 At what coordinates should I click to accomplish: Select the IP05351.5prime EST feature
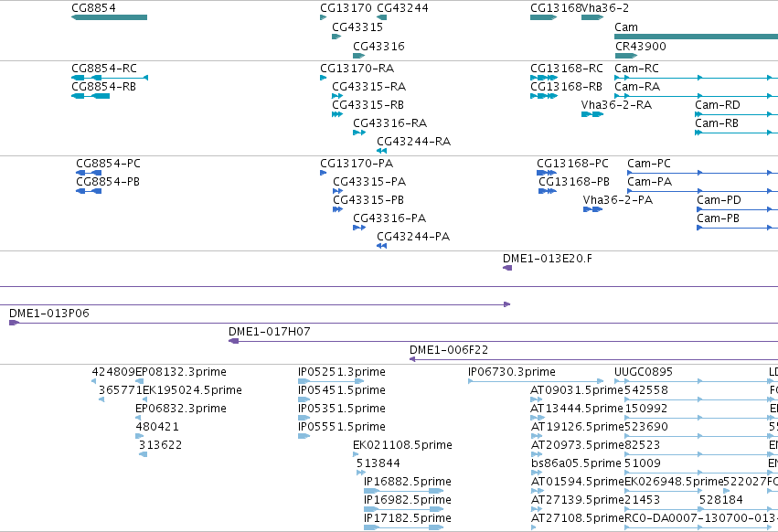(304, 418)
